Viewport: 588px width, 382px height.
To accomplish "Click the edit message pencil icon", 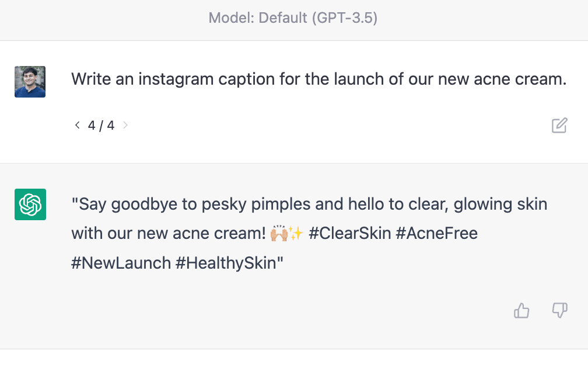I will tap(559, 126).
